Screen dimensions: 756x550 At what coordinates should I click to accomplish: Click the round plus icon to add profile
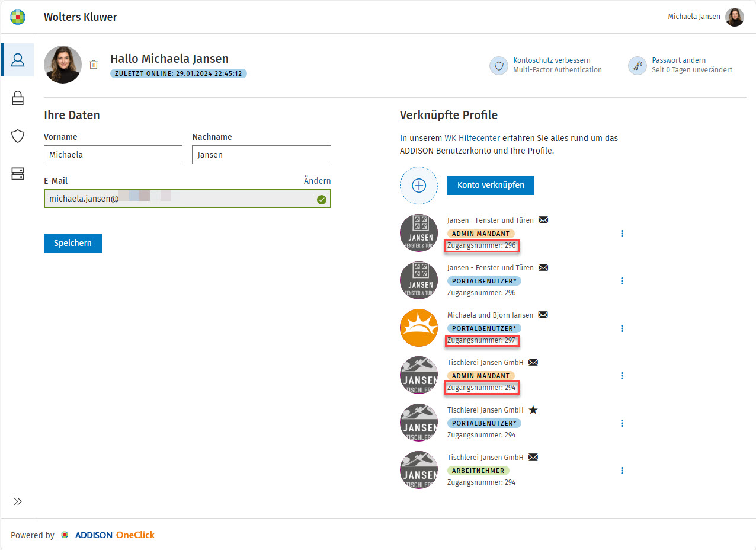419,186
